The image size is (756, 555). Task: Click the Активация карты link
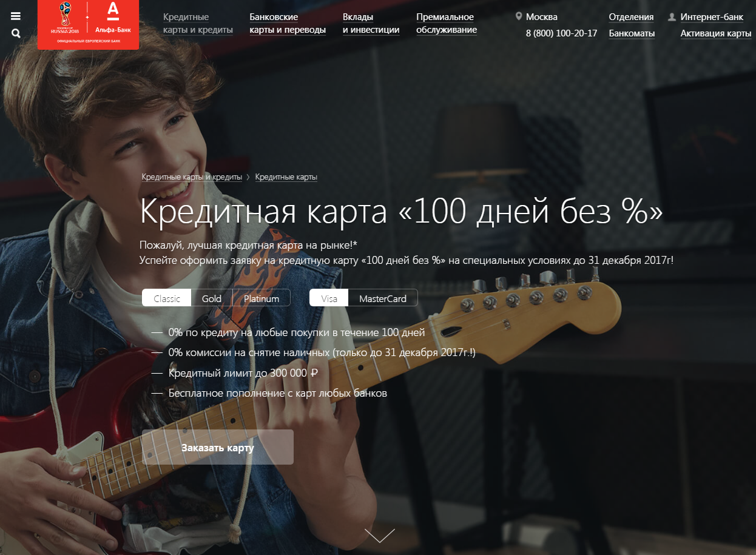click(716, 33)
